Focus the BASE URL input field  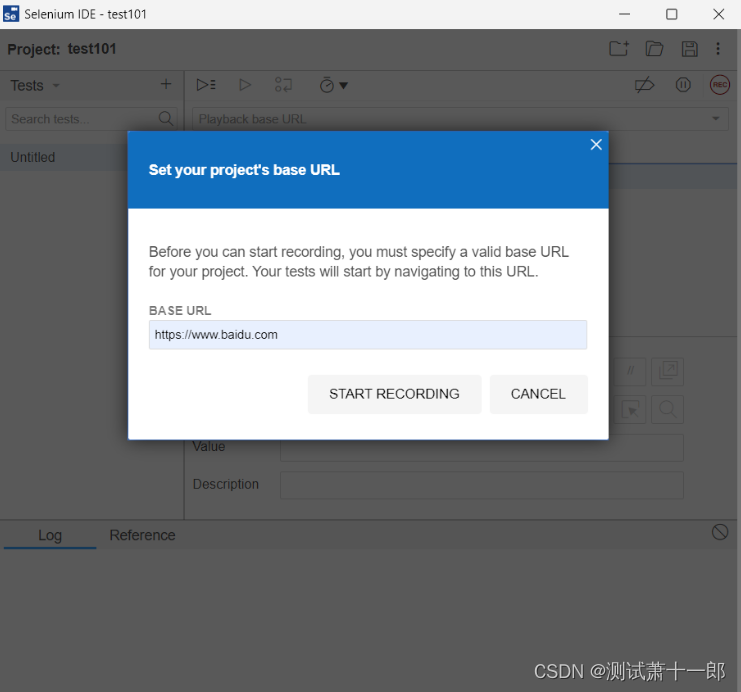point(368,335)
